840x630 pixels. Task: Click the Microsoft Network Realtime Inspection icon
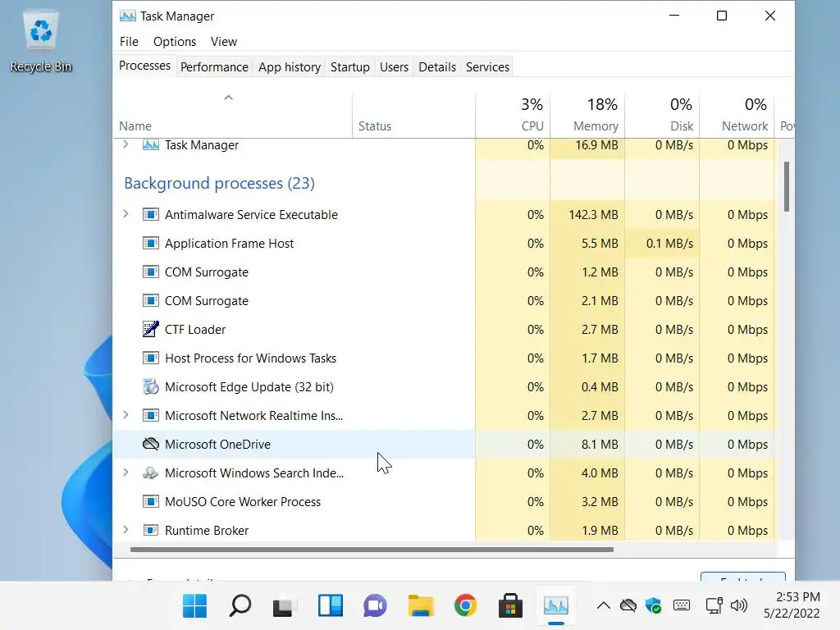click(x=151, y=415)
